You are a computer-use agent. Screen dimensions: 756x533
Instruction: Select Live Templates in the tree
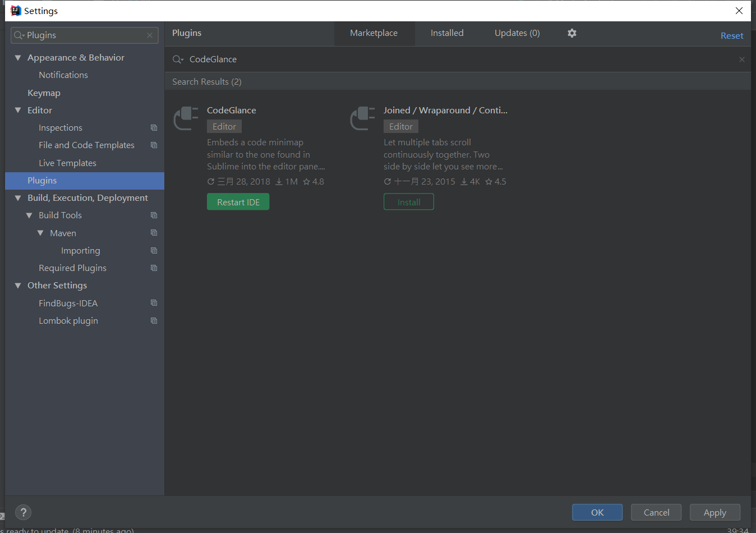coord(67,163)
